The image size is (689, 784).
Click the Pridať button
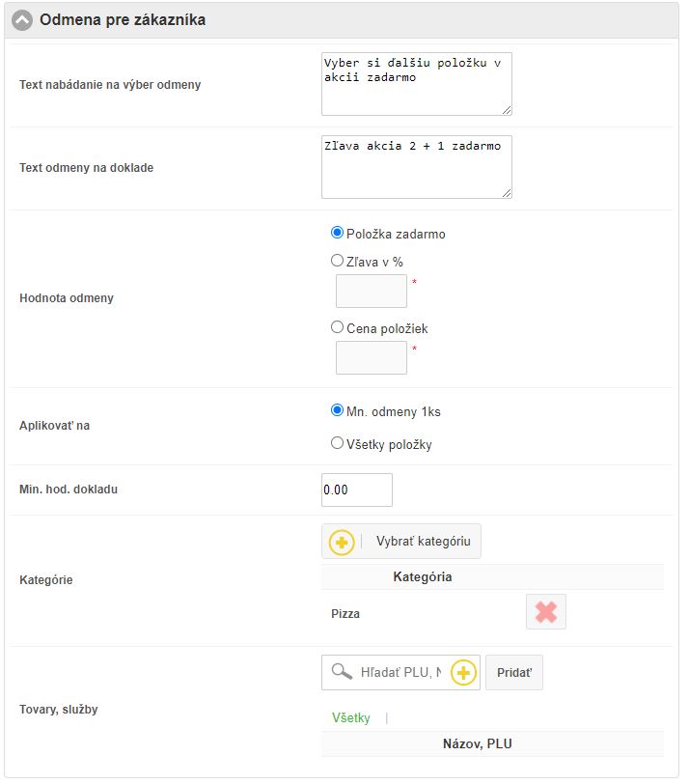[513, 672]
